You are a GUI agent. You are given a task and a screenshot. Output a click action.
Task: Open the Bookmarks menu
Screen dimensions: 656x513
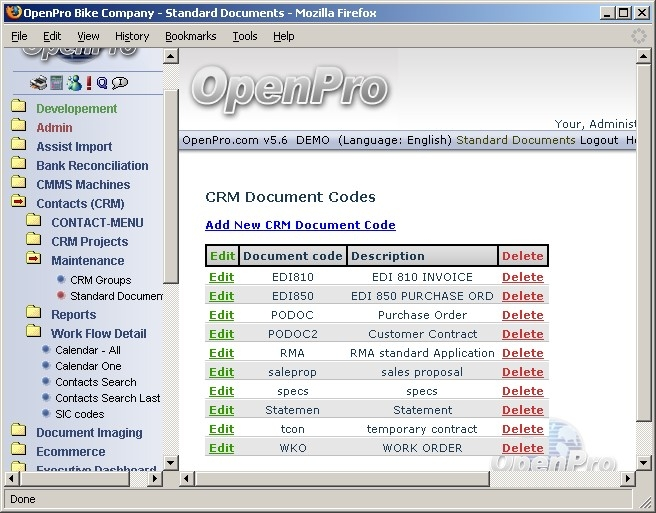point(190,36)
